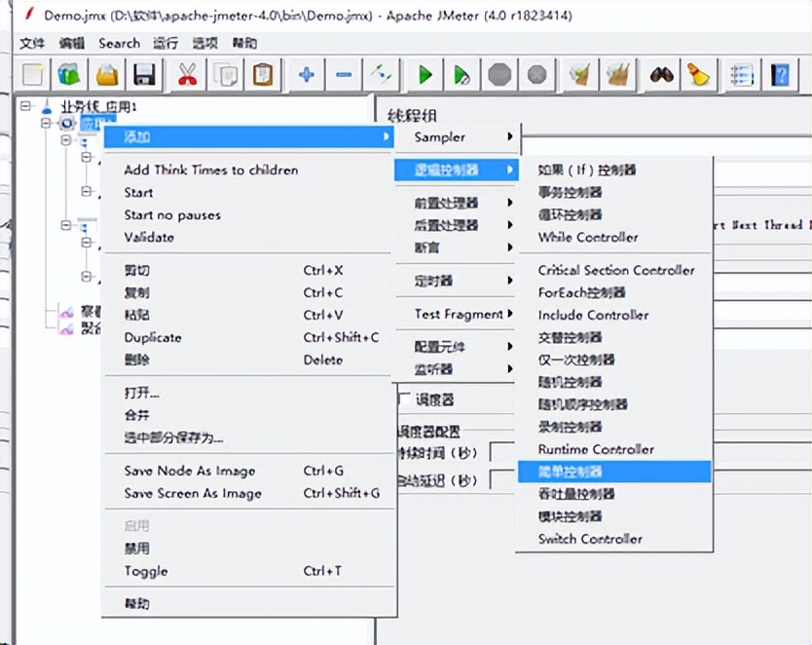This screenshot has height=645, width=812.
Task: Open the 后置处理器 submenu
Action: (x=457, y=225)
